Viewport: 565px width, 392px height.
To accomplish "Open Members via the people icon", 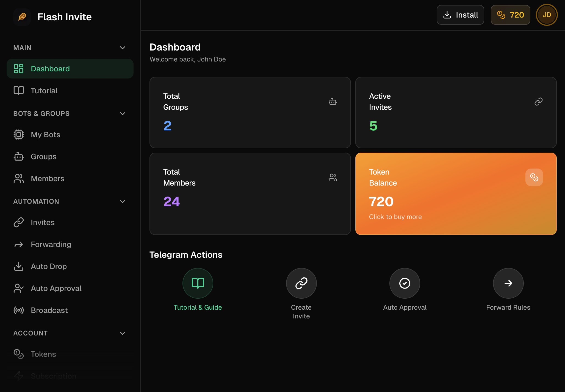I will click(18, 178).
